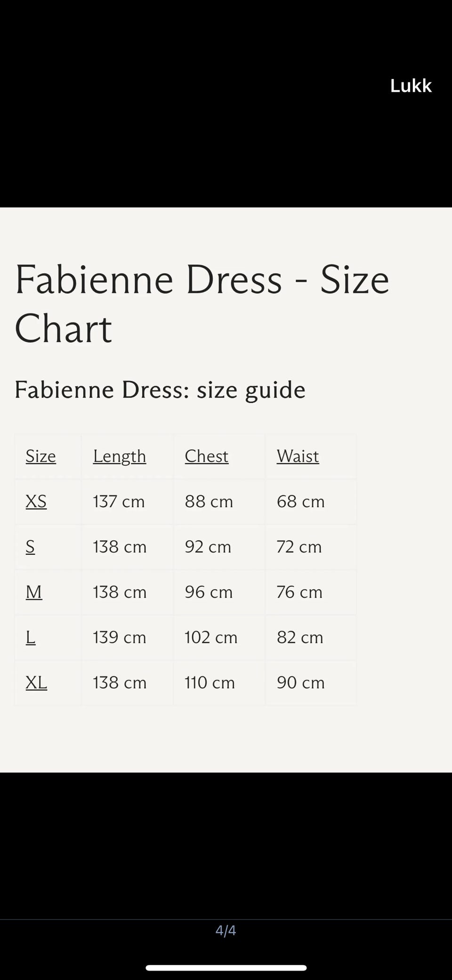Click the Length column header
Screen dimensions: 452x980
119,456
